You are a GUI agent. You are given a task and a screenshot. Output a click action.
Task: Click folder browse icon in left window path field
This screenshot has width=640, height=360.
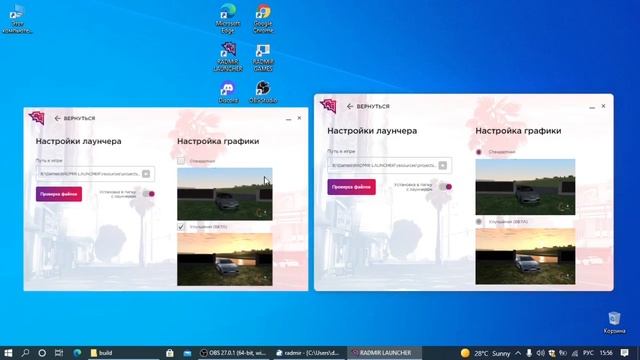click(x=146, y=173)
